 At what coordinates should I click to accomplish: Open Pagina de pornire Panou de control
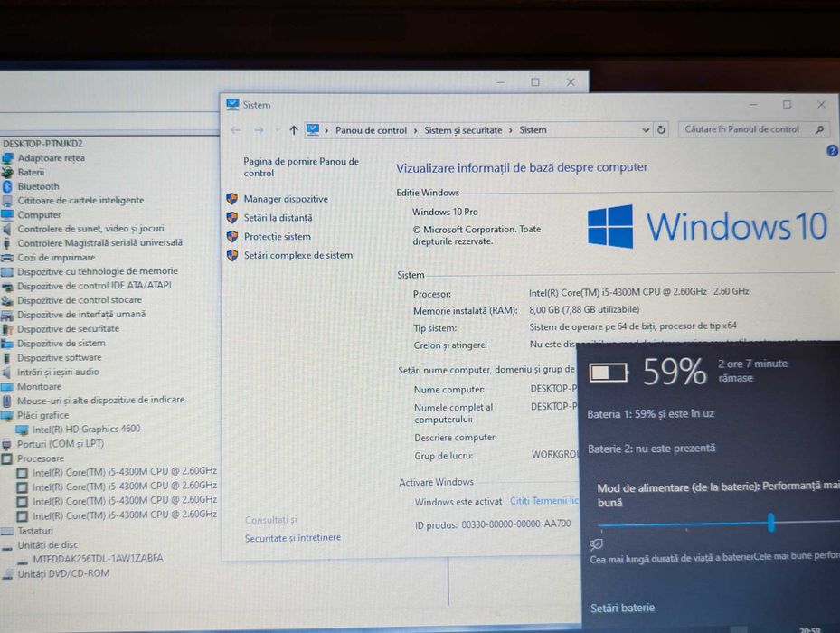point(301,167)
